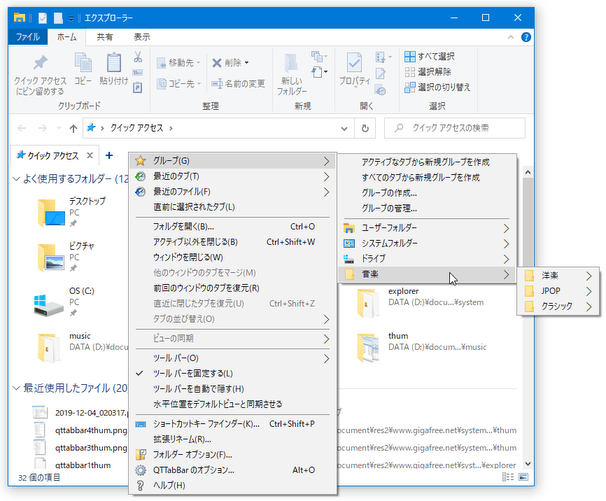Collapse the よく使用するフォルダー section

click(x=17, y=179)
